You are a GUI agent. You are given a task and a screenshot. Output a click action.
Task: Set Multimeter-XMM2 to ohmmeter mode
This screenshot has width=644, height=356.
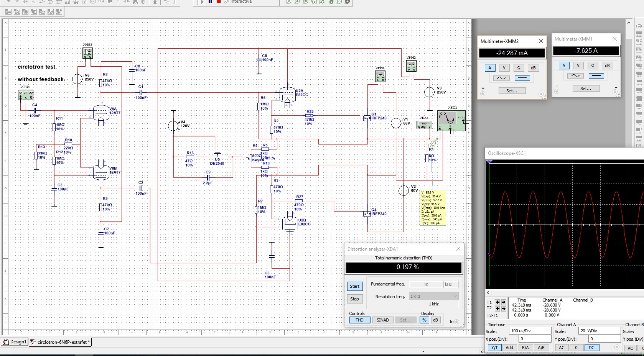519,68
